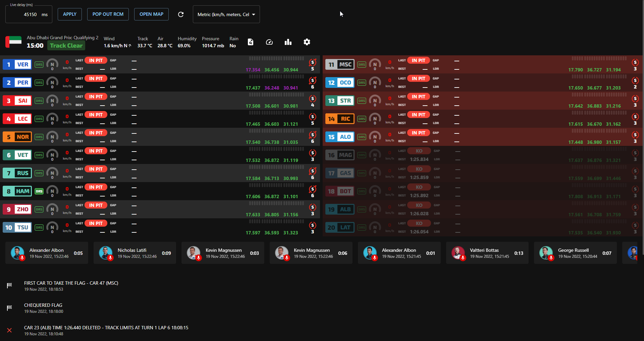Play George Russell's radio clip
The height and width of the screenshot is (341, 644).
tap(546, 253)
